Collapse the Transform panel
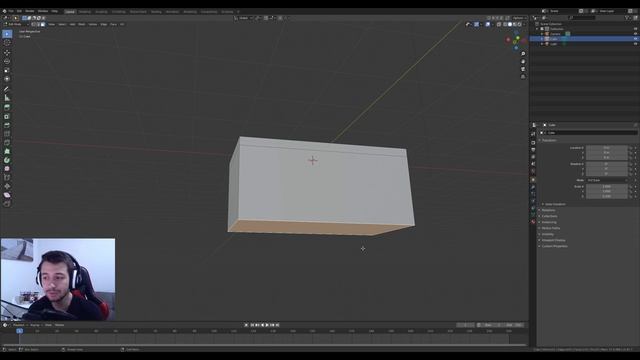The image size is (640, 360). point(549,140)
